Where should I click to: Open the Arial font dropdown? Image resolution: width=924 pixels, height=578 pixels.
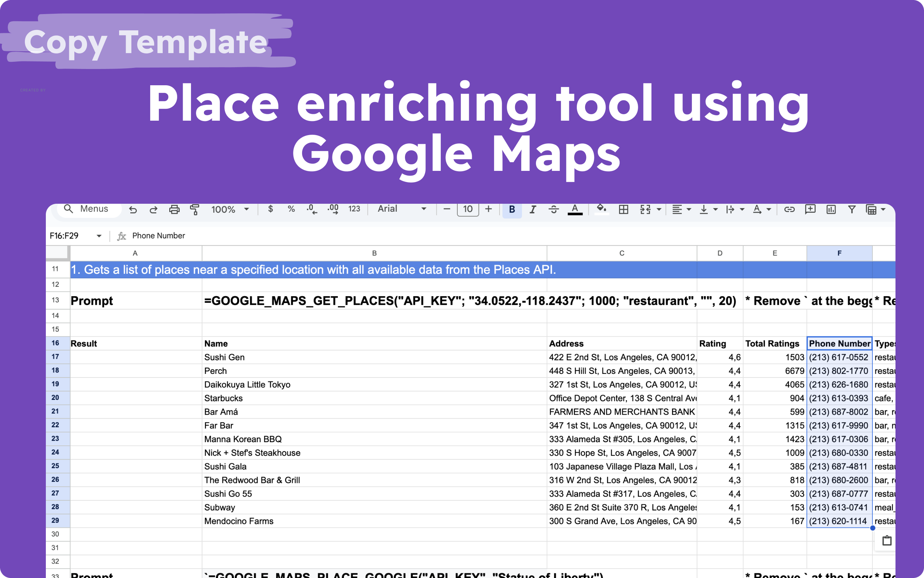tap(402, 209)
